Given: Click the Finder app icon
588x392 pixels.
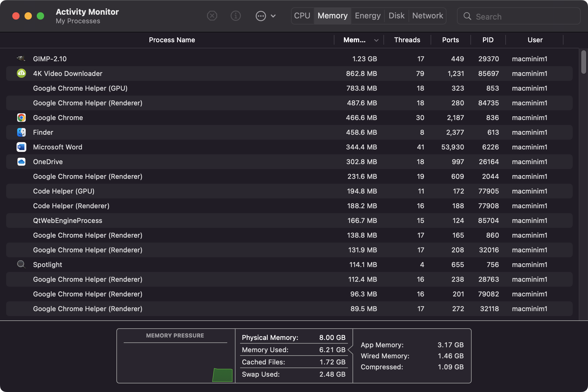Looking at the screenshot, I should coord(21,132).
